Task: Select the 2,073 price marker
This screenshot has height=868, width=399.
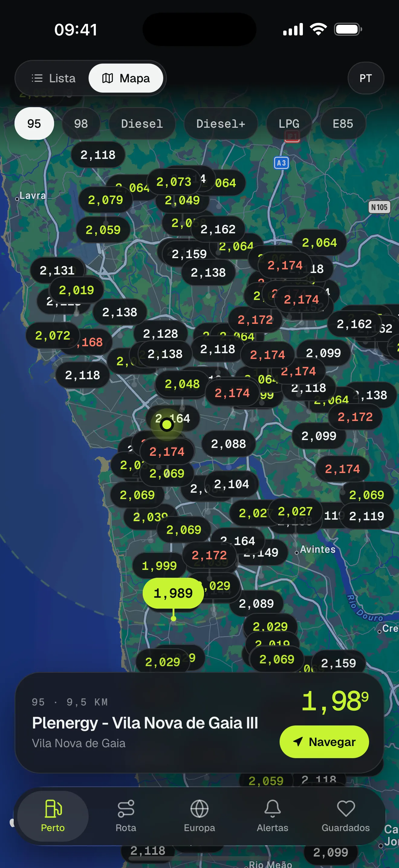Action: [x=174, y=182]
